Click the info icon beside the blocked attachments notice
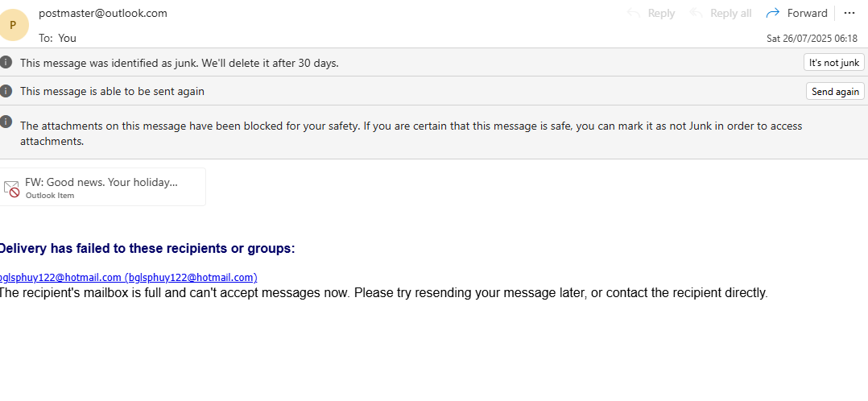 click(6, 122)
